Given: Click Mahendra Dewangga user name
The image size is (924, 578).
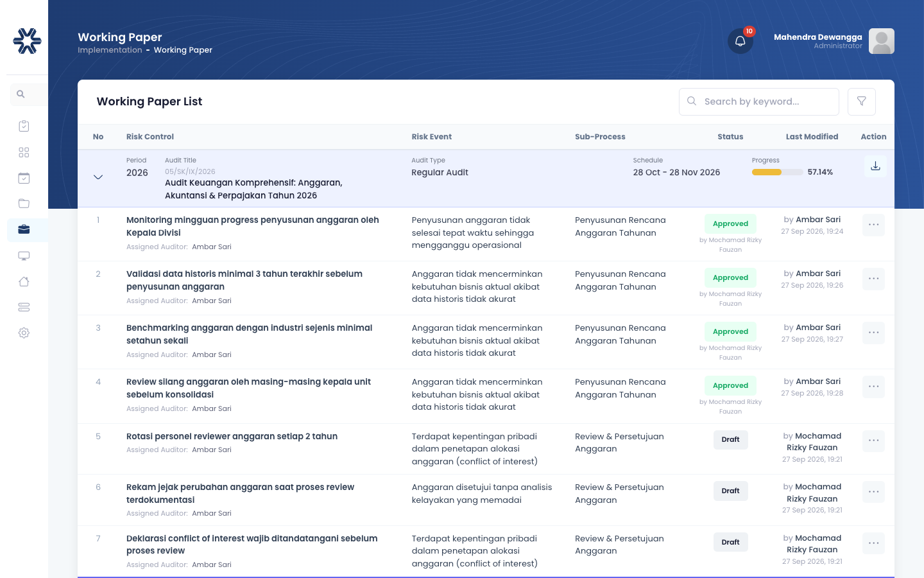Looking at the screenshot, I should click(818, 37).
